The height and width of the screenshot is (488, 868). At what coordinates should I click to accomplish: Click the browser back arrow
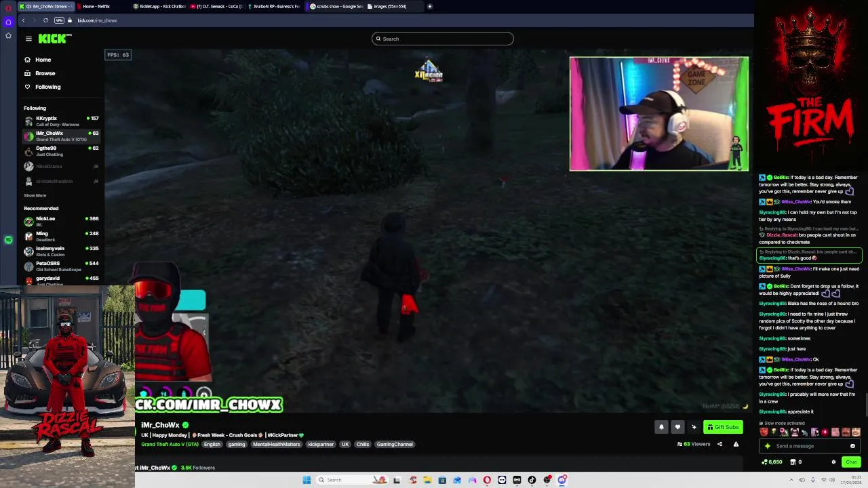(x=23, y=20)
